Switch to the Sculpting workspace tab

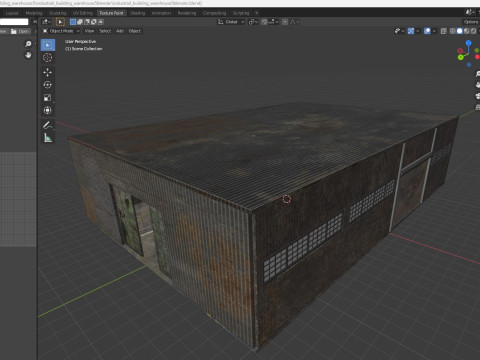(58, 13)
